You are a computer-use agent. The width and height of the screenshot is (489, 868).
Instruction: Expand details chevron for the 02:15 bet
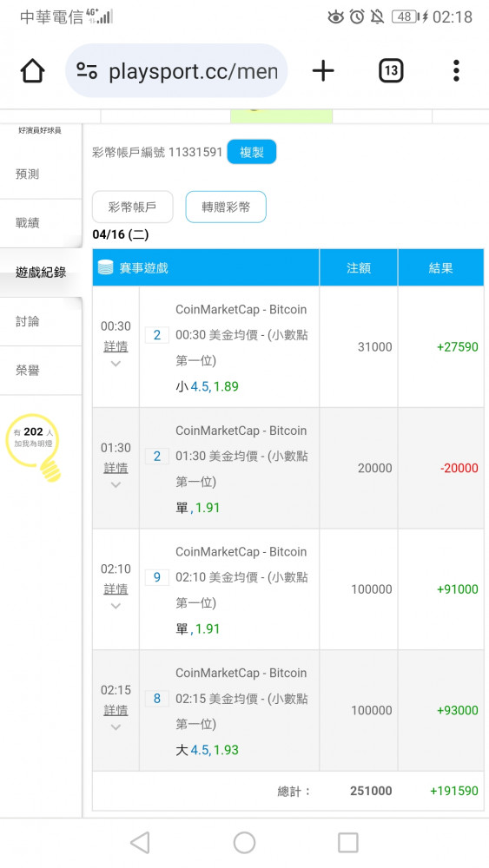pos(116,727)
